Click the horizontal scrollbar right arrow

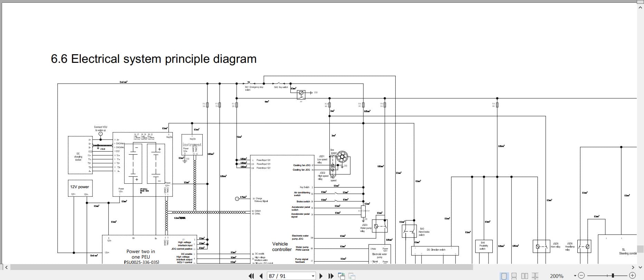point(633,267)
